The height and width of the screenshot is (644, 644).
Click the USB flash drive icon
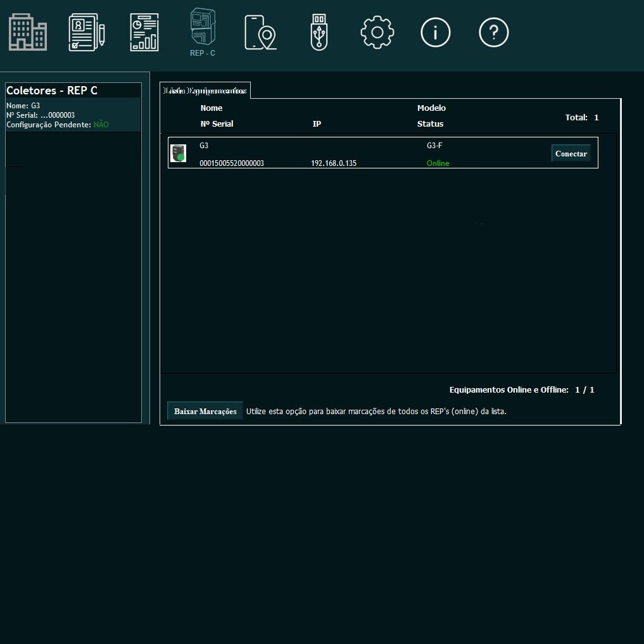pyautogui.click(x=319, y=32)
